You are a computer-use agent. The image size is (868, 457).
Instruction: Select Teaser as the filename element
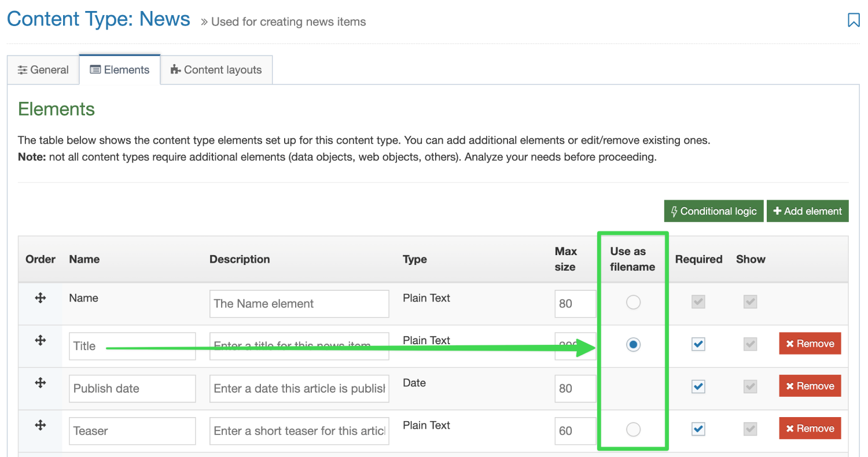633,429
